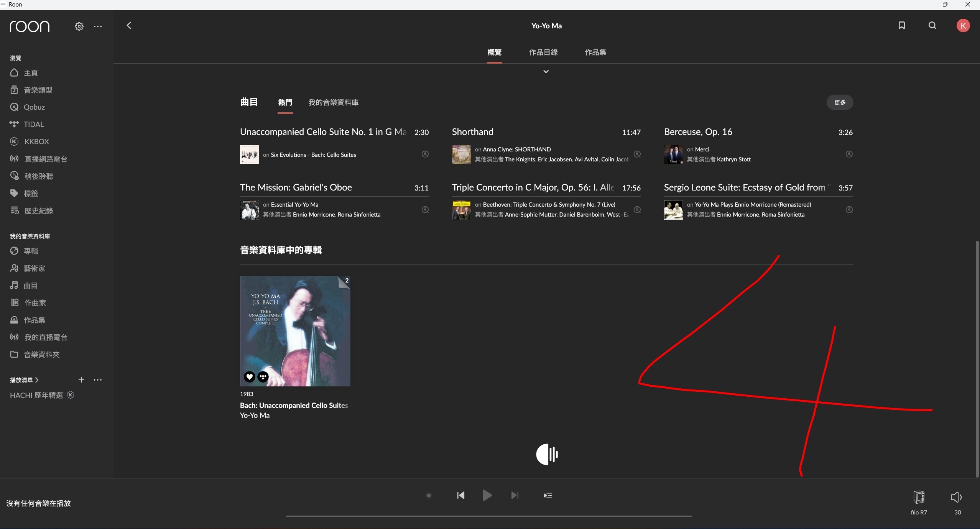Open the play queue icon

click(x=548, y=495)
